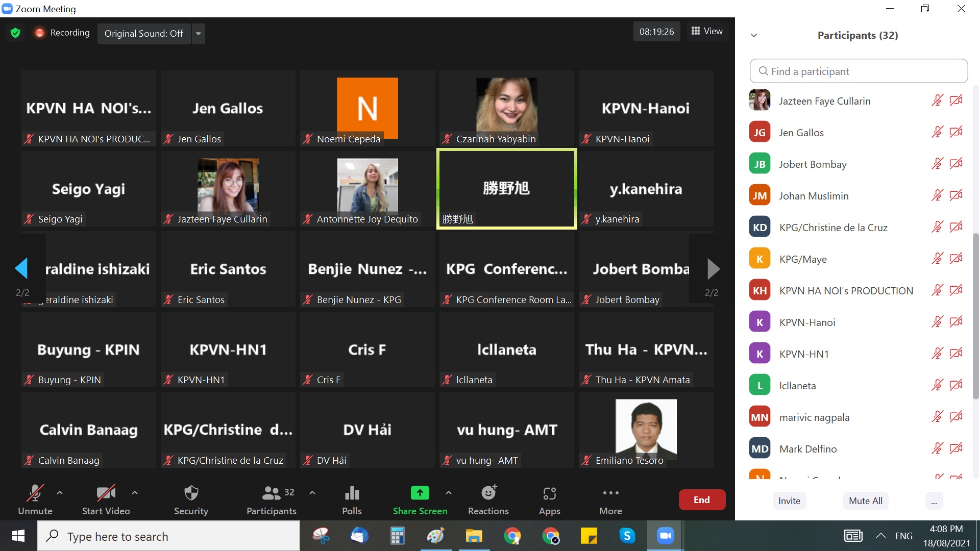
Task: Show hidden icons in system tray
Action: (x=880, y=536)
